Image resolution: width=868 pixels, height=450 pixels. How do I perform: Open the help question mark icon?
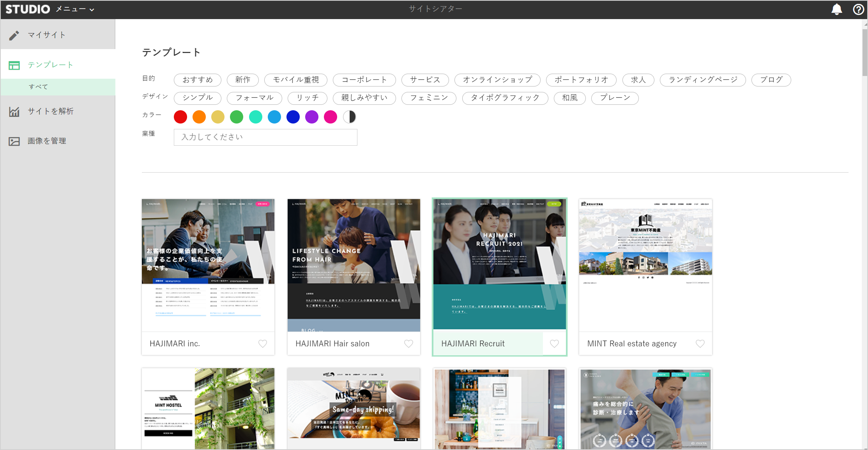tap(858, 9)
